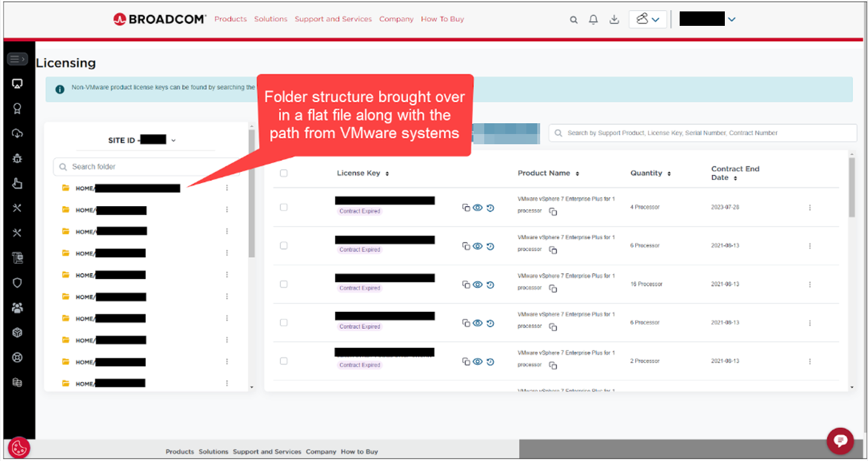The width and height of the screenshot is (868, 461).
Task: Open the award ribbon sidebar icon
Action: click(x=17, y=109)
